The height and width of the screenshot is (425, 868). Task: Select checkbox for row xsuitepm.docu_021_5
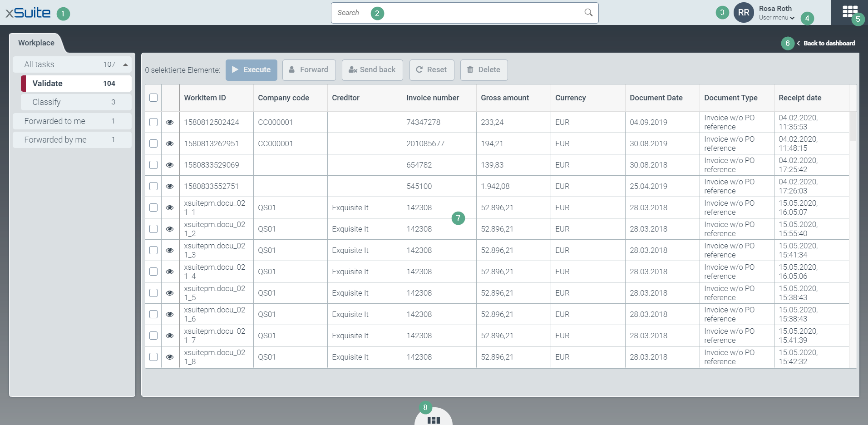tap(153, 293)
